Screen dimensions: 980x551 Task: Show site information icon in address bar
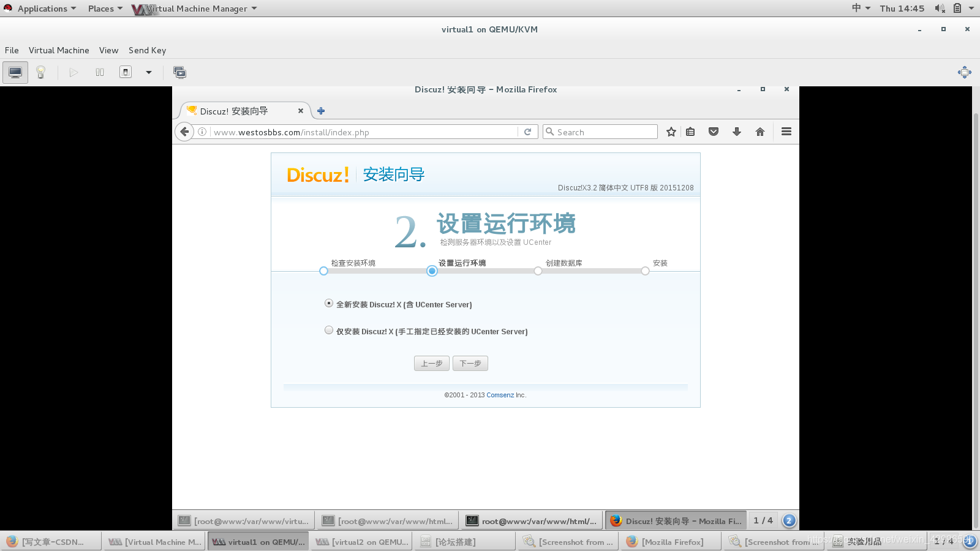point(202,132)
